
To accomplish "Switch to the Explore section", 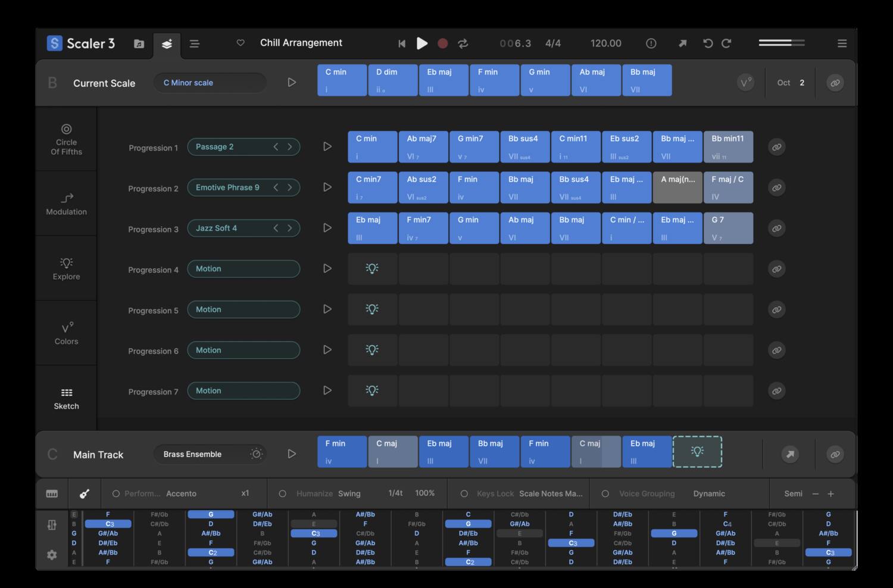I will (65, 268).
